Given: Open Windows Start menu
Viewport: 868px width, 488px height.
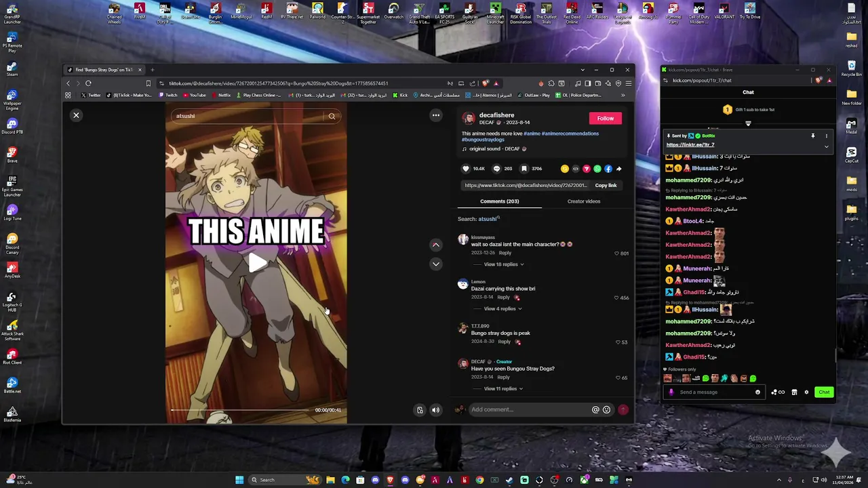Looking at the screenshot, I should coord(239,480).
